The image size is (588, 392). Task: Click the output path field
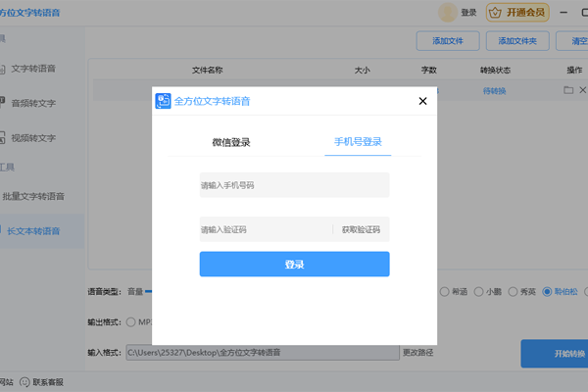(263, 353)
